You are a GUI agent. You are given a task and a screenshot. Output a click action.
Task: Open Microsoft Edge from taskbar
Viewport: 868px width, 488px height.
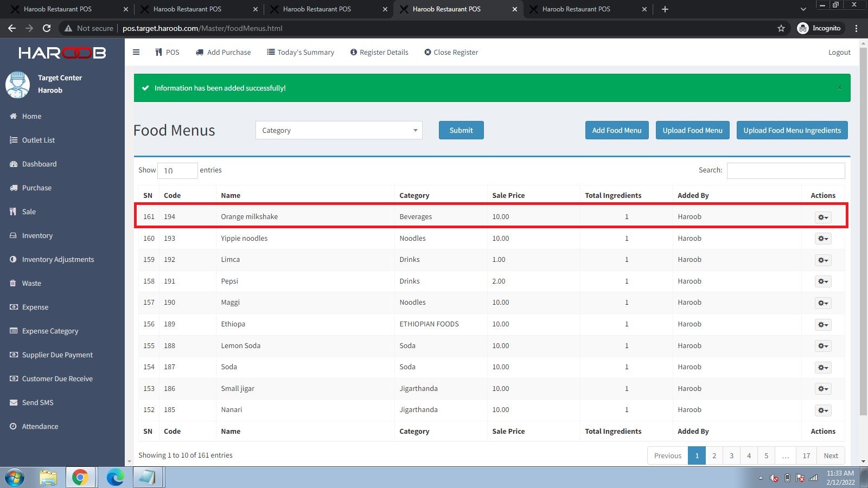coord(115,478)
